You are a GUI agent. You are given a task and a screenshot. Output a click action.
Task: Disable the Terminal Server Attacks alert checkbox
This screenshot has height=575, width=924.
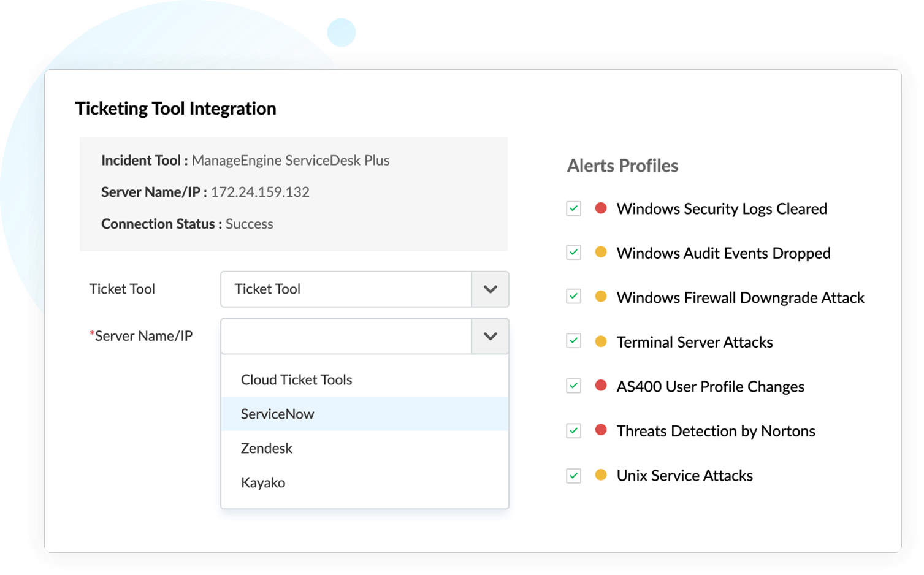coord(574,341)
